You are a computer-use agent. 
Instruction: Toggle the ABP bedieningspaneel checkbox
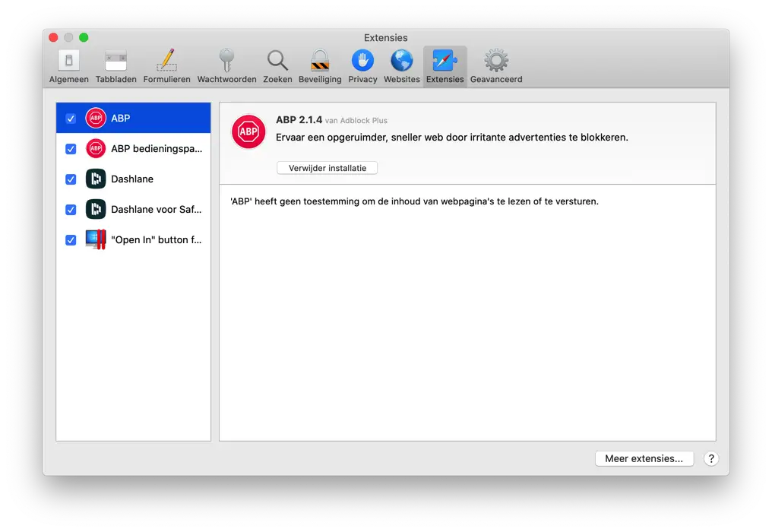[x=71, y=149]
